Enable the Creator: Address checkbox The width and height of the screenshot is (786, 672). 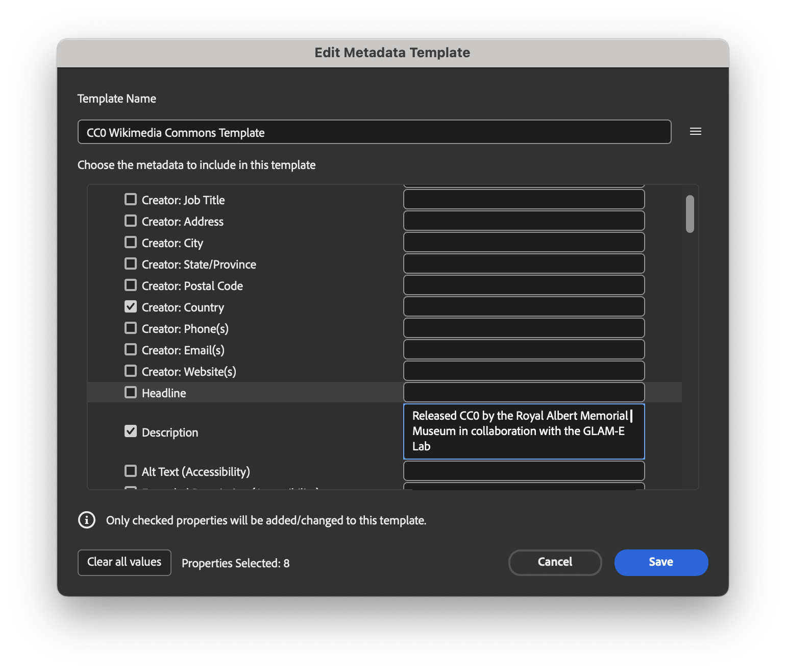point(131,221)
